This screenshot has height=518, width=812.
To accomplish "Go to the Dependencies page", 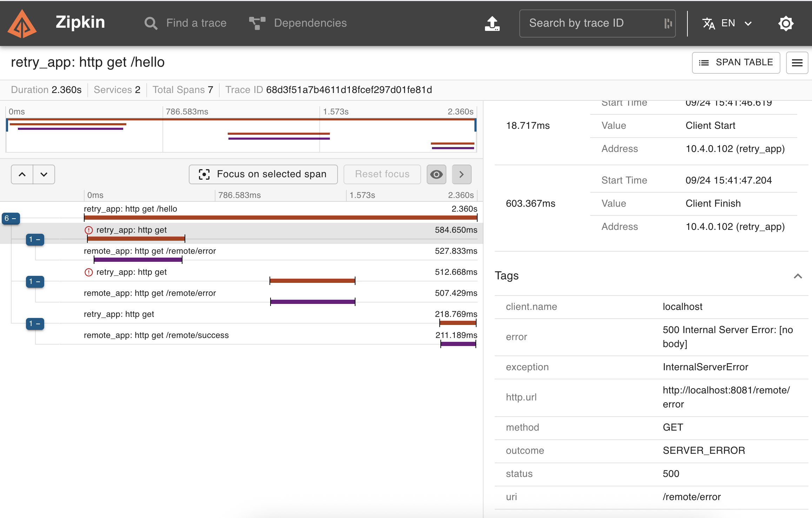I will pyautogui.click(x=298, y=23).
